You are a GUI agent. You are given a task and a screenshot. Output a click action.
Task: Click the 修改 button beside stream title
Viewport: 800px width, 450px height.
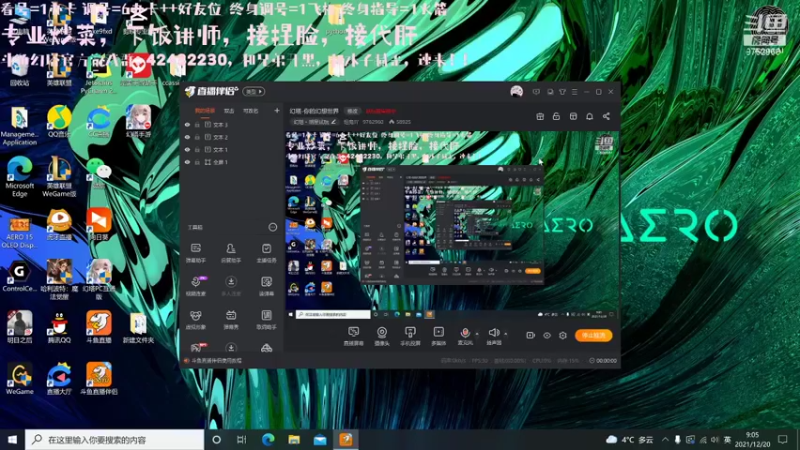353,111
